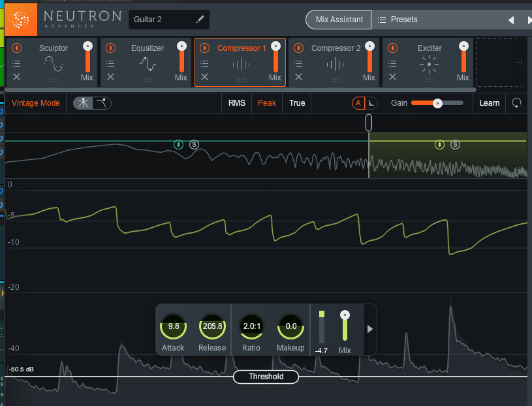Expand the compressor side panel arrow
The height and width of the screenshot is (406, 532).
pos(369,330)
